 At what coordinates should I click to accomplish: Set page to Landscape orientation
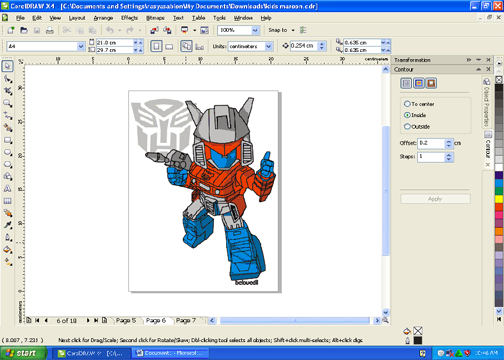169,46
